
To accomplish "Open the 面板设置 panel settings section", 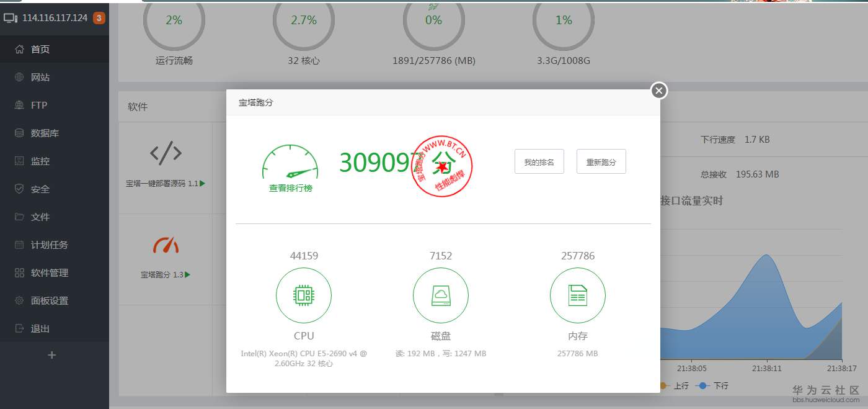I will point(55,300).
